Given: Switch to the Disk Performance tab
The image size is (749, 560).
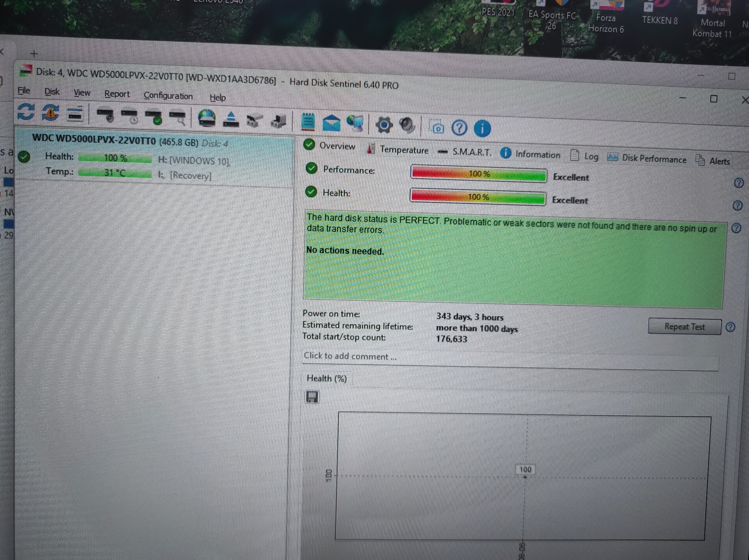Looking at the screenshot, I should 647,159.
